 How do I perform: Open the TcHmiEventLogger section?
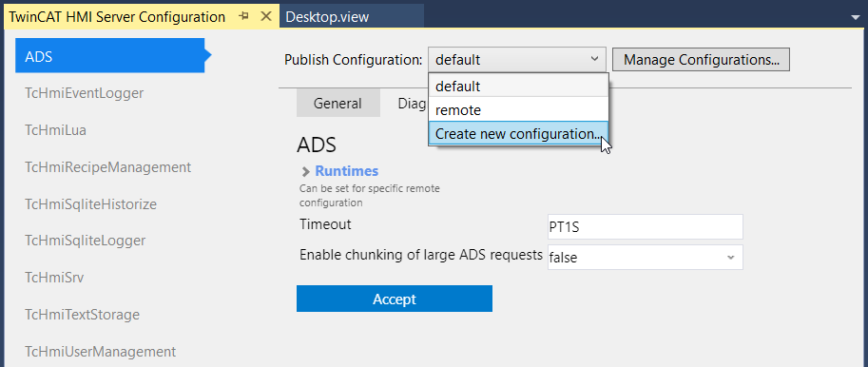click(85, 93)
